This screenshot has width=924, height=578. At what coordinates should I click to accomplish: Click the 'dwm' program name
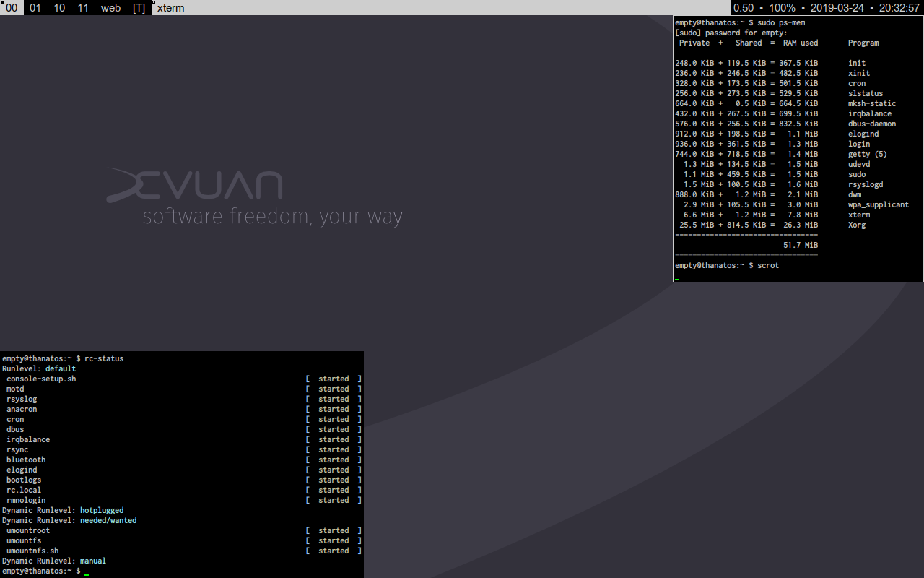point(855,194)
